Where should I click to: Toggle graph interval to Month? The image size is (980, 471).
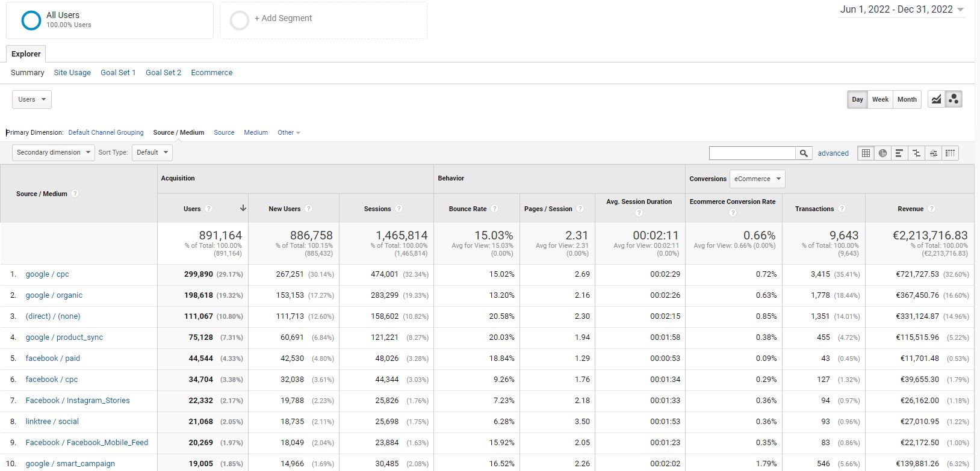click(907, 99)
